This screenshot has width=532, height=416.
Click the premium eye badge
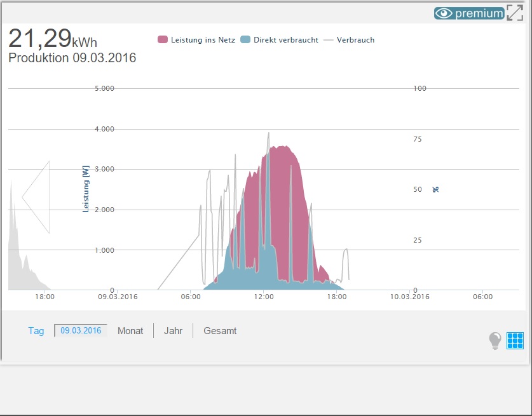click(469, 13)
